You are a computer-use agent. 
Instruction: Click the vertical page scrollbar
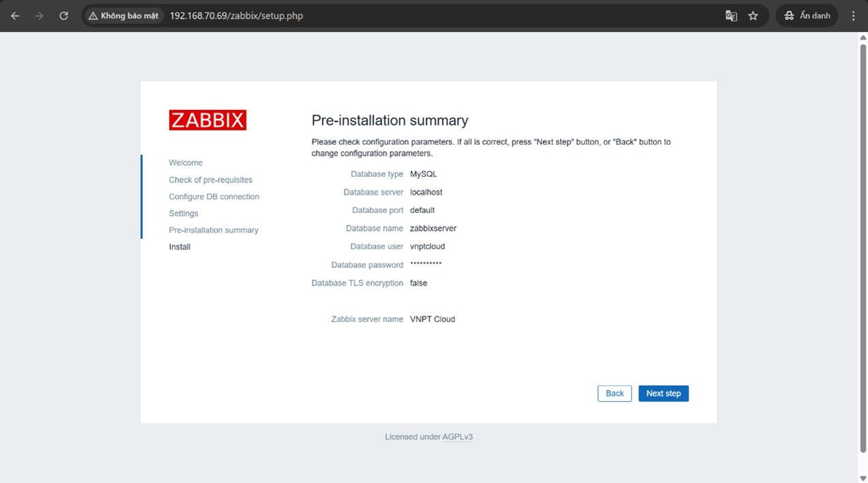pyautogui.click(x=863, y=246)
